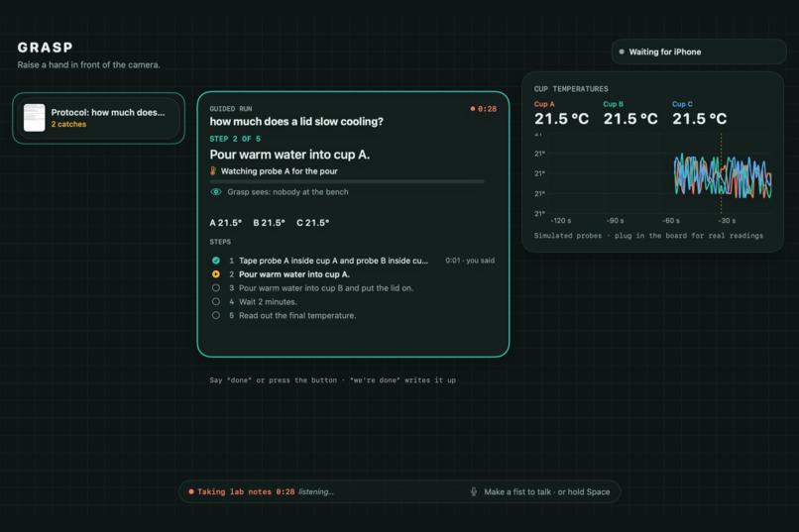Image resolution: width=799 pixels, height=532 pixels.
Task: Click the -120 s axis label
Action: point(560,221)
